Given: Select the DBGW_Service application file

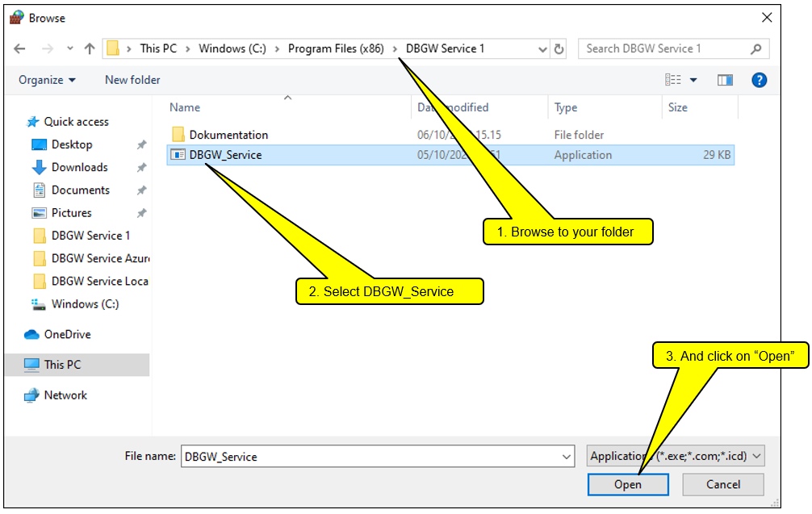Looking at the screenshot, I should pos(450,155).
